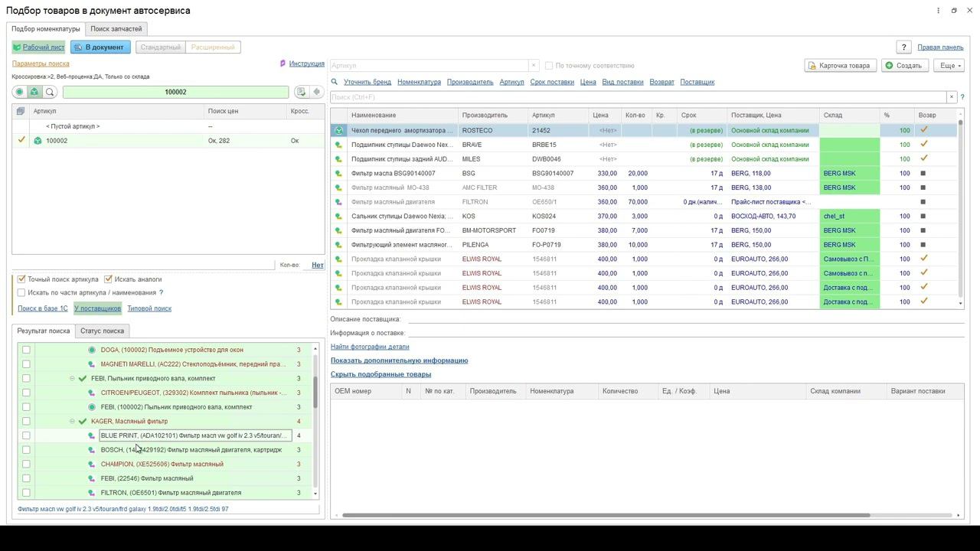Click the green box icon in search mode group
The image size is (980, 551).
34,92
